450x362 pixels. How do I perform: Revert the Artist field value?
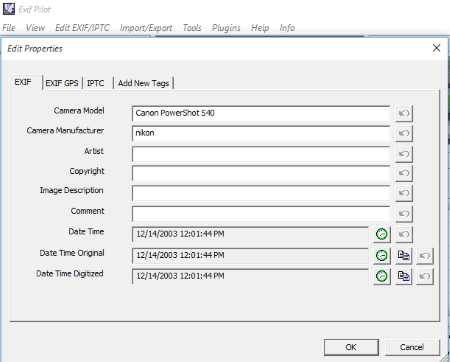pyautogui.click(x=404, y=154)
